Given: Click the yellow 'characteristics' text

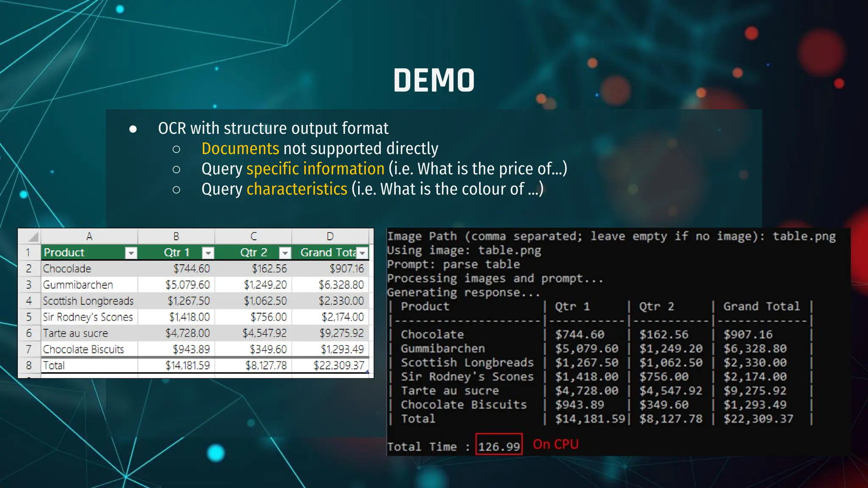Looking at the screenshot, I should 297,189.
